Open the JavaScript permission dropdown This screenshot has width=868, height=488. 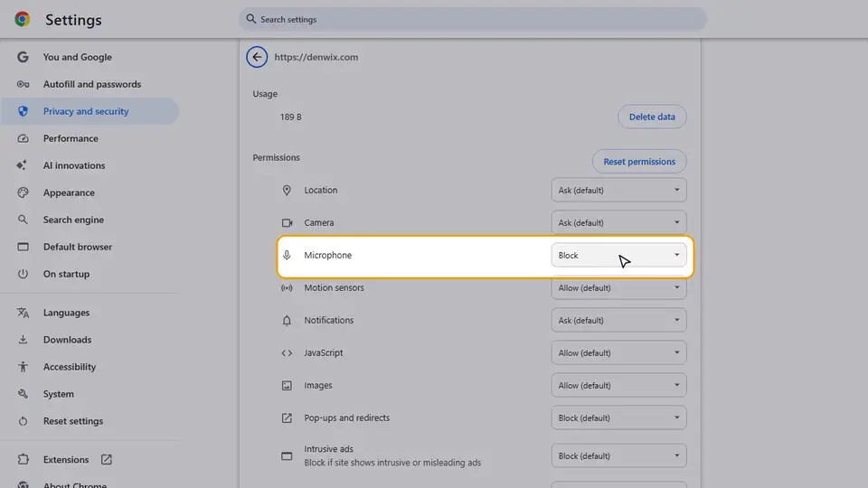click(x=618, y=353)
